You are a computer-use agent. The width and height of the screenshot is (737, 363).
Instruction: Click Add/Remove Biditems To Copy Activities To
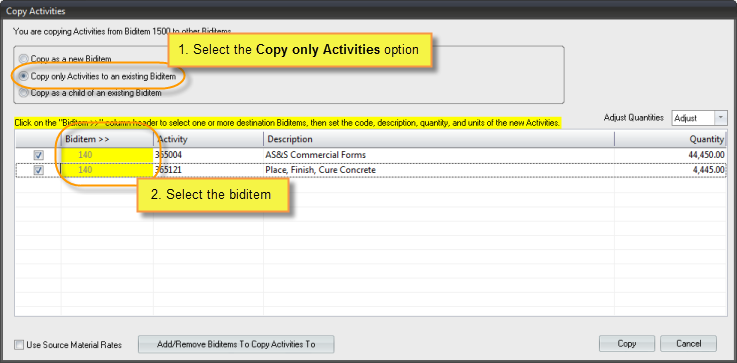click(x=236, y=344)
